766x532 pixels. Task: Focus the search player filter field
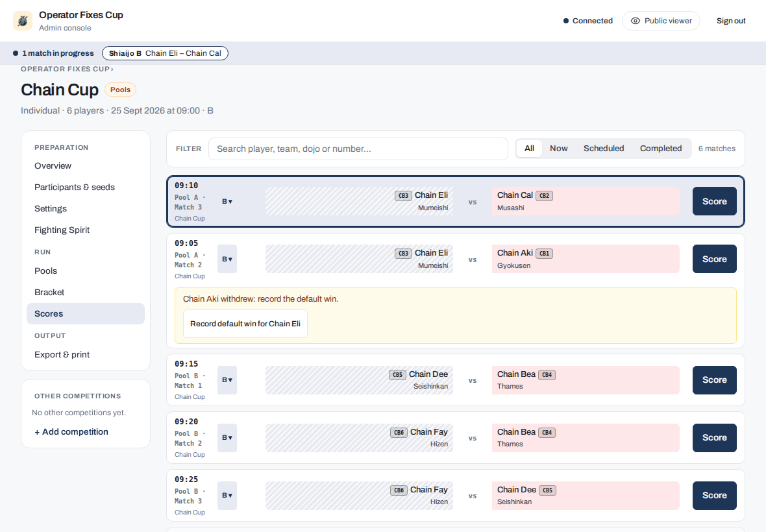(x=358, y=149)
